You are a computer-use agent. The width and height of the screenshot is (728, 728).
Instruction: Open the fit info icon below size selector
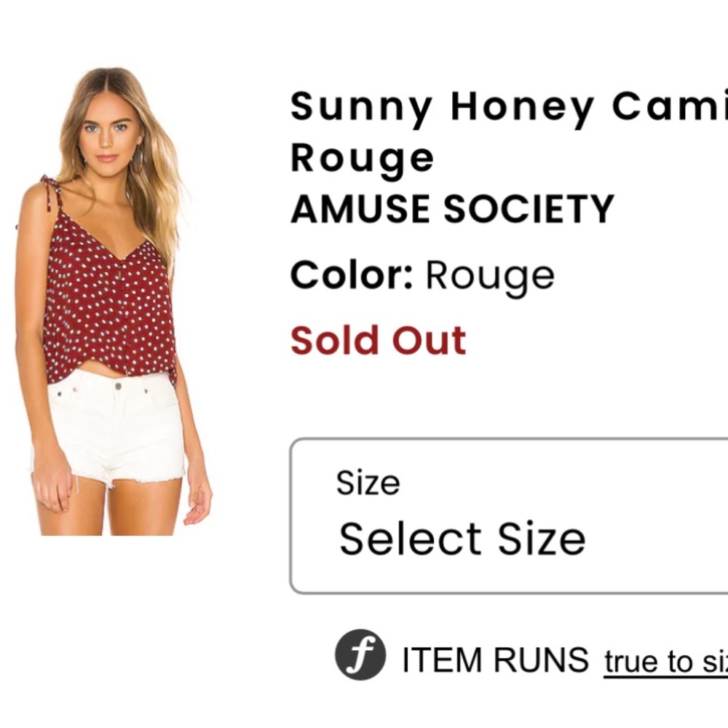click(x=361, y=656)
